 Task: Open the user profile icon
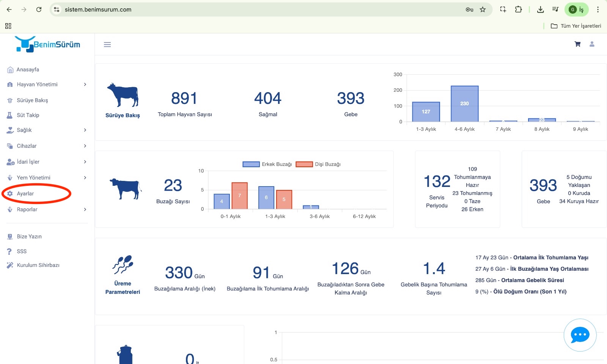click(592, 44)
